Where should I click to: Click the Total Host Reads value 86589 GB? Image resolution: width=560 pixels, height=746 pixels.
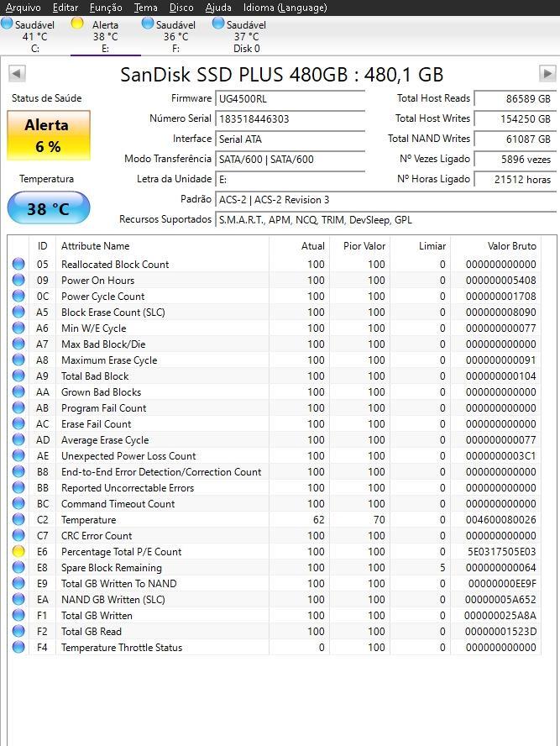pos(515,99)
